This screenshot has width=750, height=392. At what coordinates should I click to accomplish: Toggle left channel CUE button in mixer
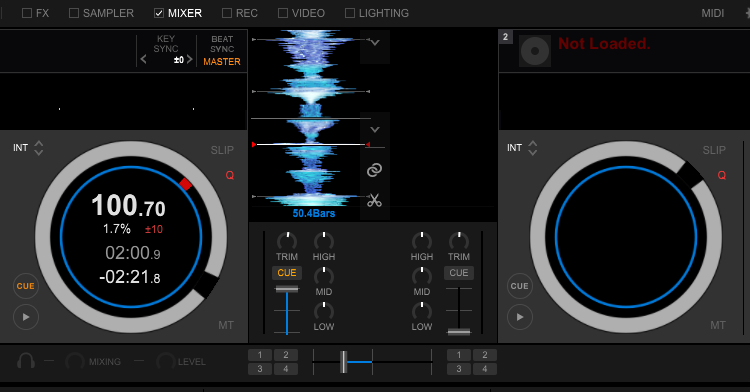pos(287,272)
